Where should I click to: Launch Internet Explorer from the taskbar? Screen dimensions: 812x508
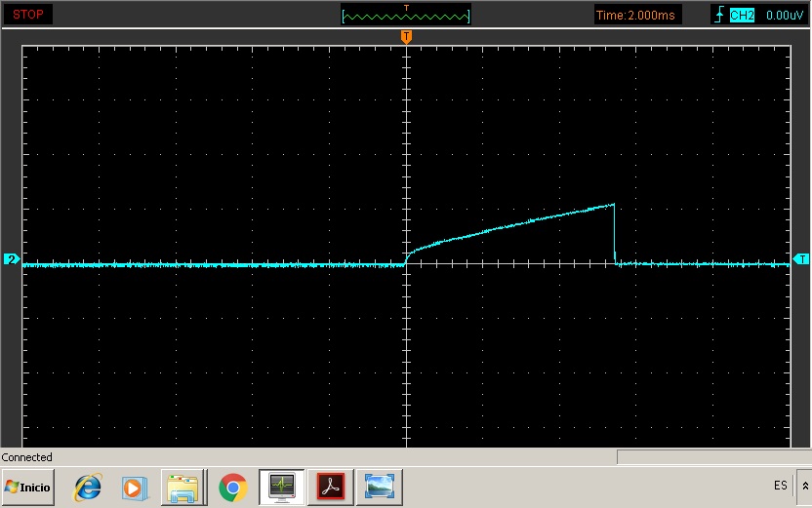[89, 487]
